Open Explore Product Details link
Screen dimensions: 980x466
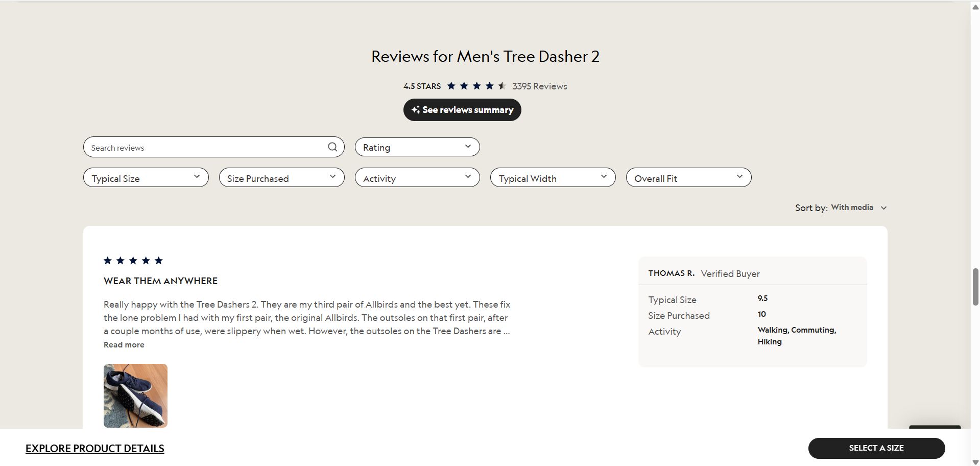pyautogui.click(x=95, y=449)
